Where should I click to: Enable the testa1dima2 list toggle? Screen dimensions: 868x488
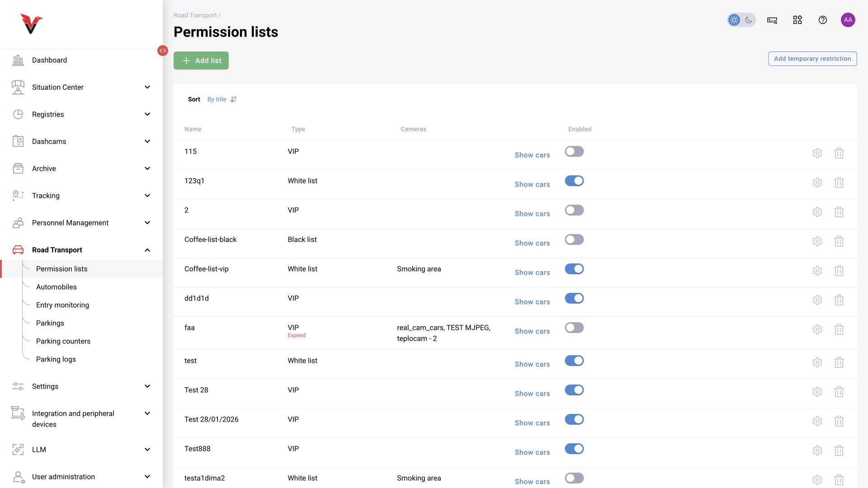[574, 478]
